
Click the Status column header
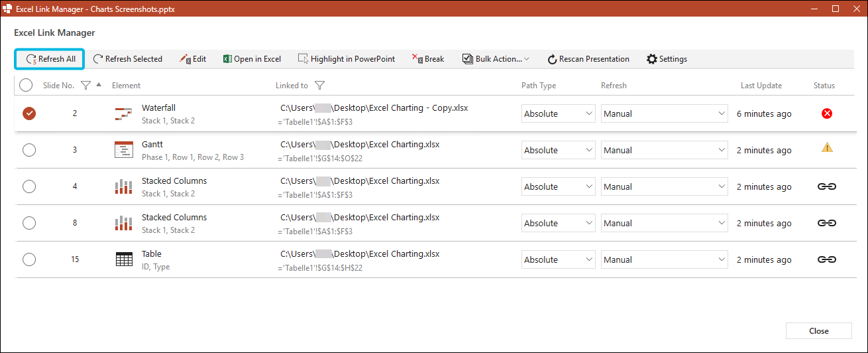pos(824,85)
